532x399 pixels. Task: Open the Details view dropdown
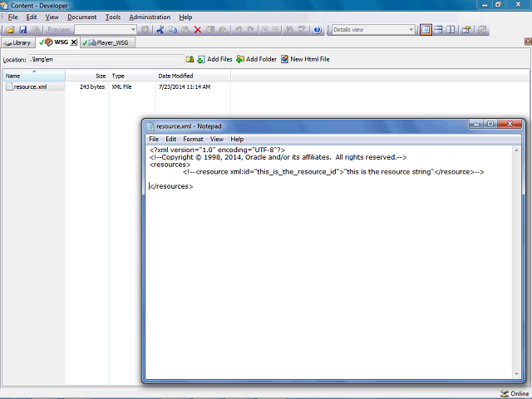411,30
